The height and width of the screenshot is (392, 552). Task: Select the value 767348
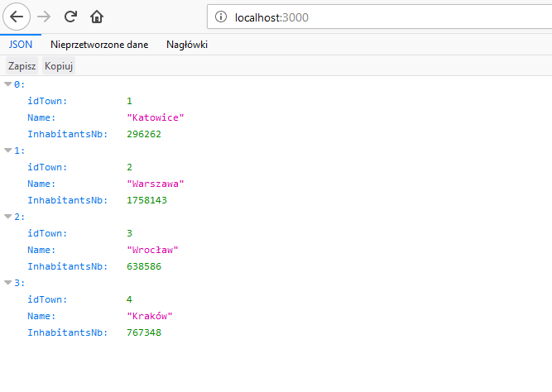(144, 332)
